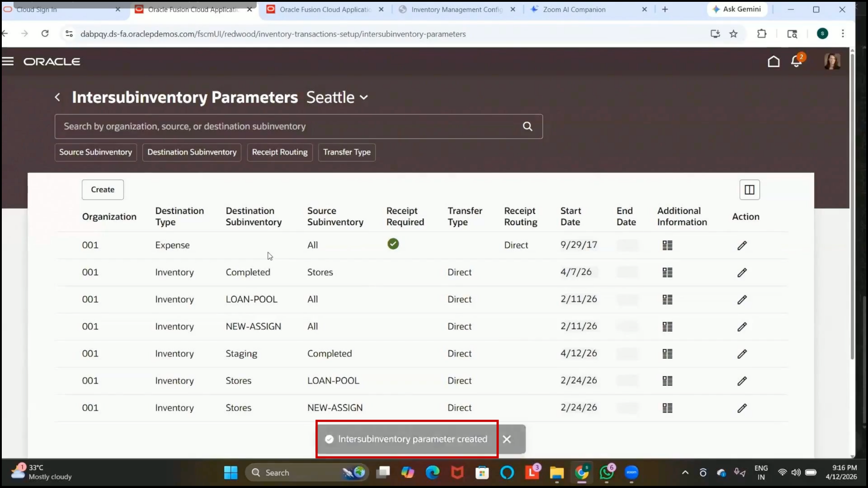The height and width of the screenshot is (488, 868).
Task: Click the Create button
Action: click(x=103, y=190)
